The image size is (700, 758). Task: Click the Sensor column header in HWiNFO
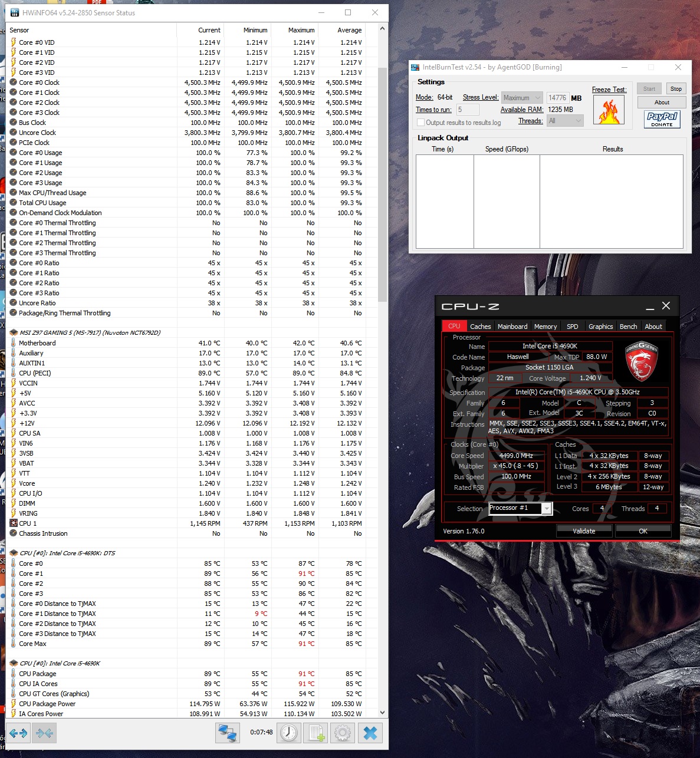click(x=92, y=30)
